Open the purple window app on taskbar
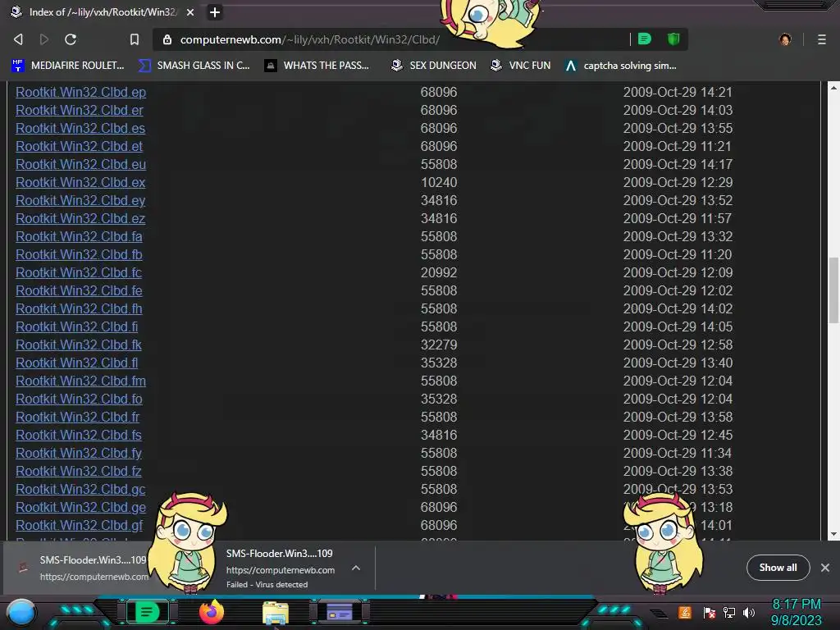Screen dimensions: 840x630 [339, 612]
